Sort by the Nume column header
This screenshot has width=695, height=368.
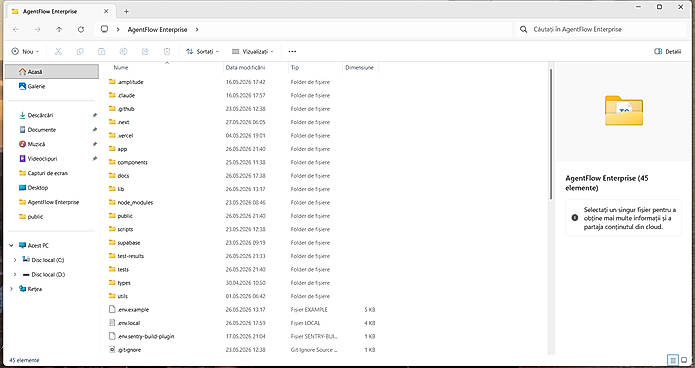pyautogui.click(x=121, y=67)
